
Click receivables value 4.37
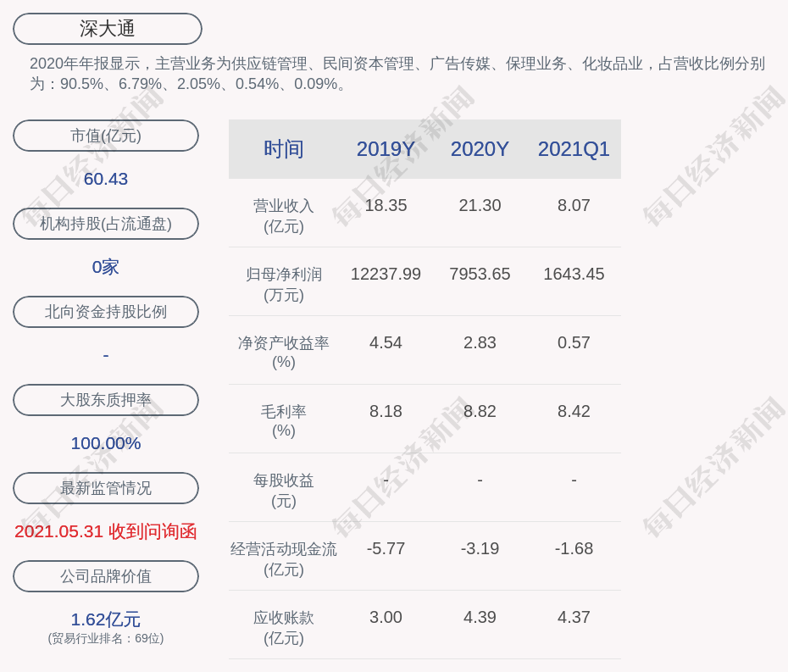[574, 617]
